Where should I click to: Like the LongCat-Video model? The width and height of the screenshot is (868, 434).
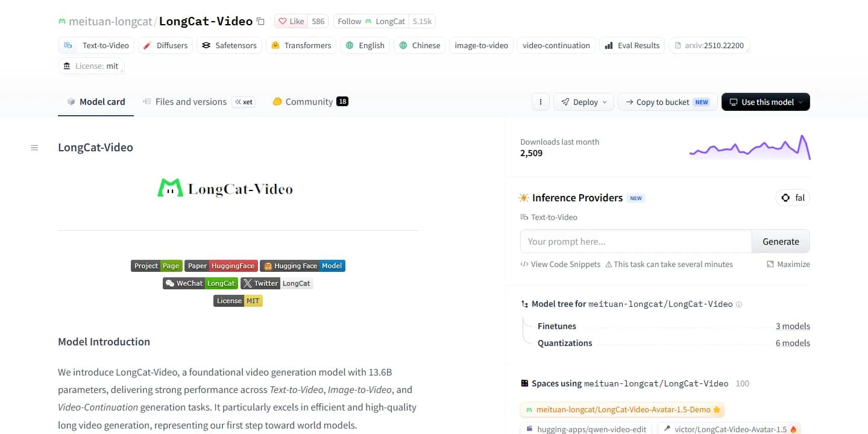[x=291, y=21]
